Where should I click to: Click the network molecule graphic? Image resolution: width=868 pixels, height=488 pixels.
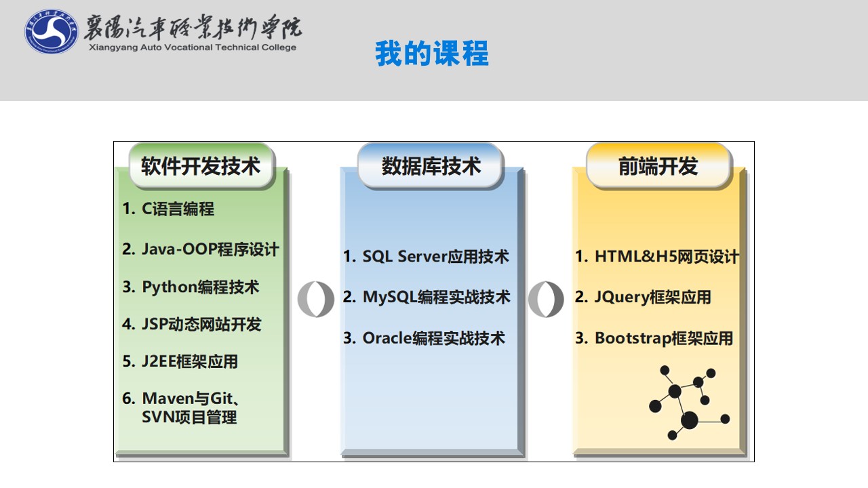689,402
